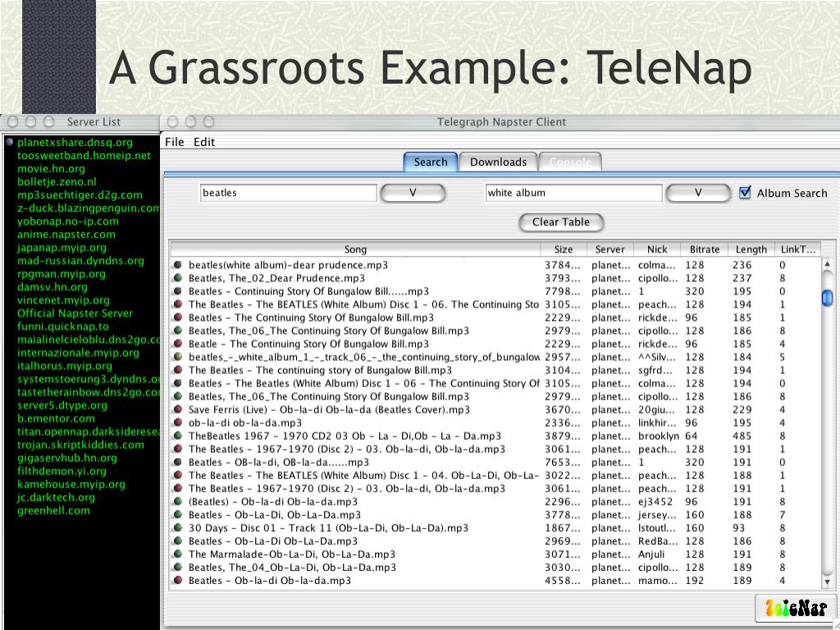840x630 pixels.
Task: Click status dot of '30 Days - Disc 01' row
Action: click(x=177, y=527)
